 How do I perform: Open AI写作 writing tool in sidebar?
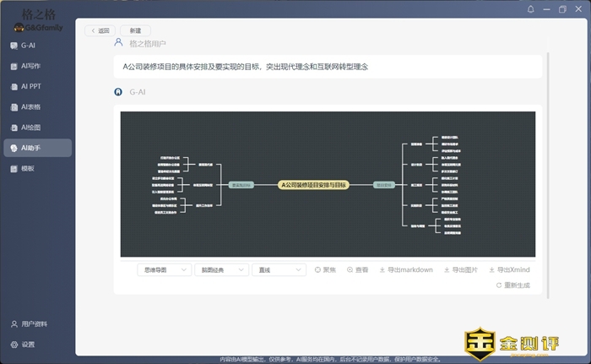pos(30,66)
